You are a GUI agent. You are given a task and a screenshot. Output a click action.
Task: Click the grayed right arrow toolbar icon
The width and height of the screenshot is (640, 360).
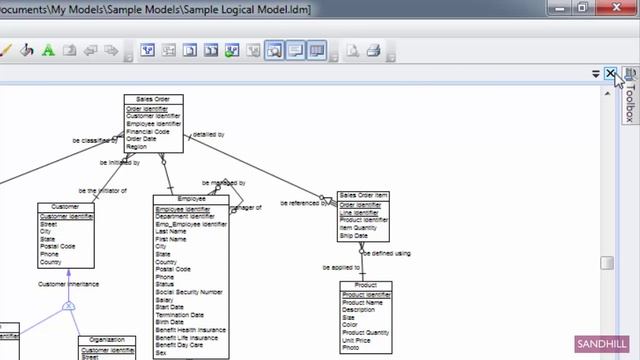(111, 51)
